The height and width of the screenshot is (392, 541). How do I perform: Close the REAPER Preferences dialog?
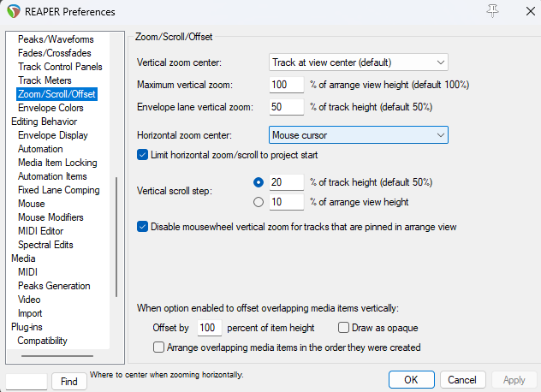(531, 11)
